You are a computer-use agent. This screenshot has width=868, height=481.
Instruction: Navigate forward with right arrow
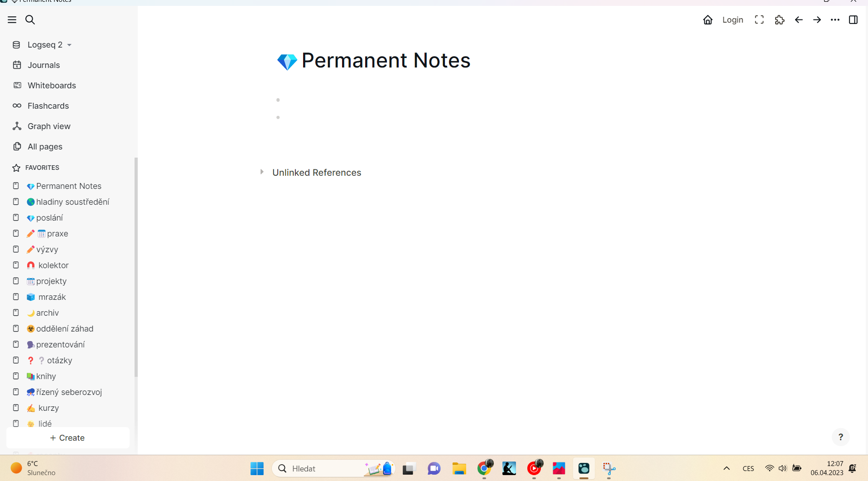click(817, 20)
